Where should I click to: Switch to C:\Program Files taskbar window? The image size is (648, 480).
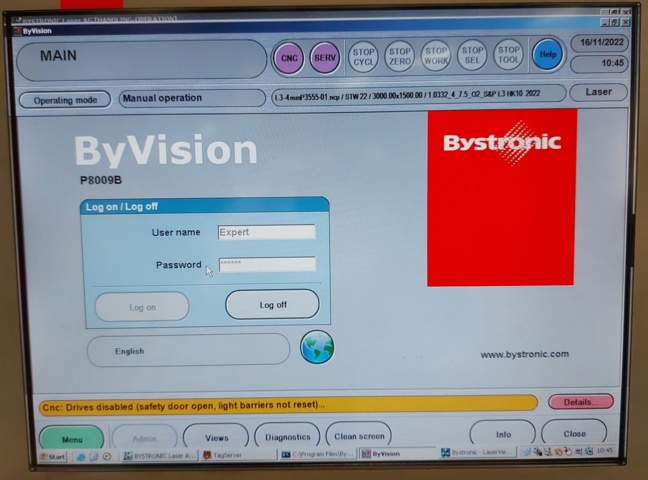[317, 454]
